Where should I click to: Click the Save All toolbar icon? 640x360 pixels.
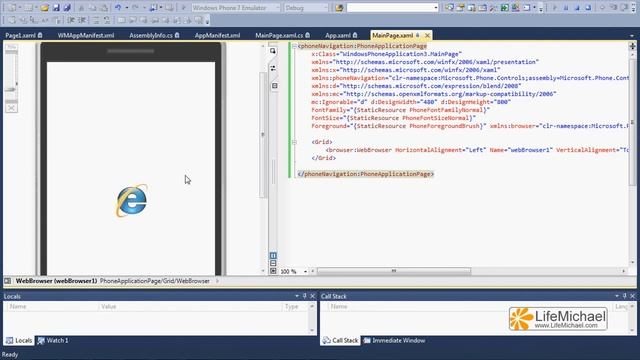(x=67, y=7)
